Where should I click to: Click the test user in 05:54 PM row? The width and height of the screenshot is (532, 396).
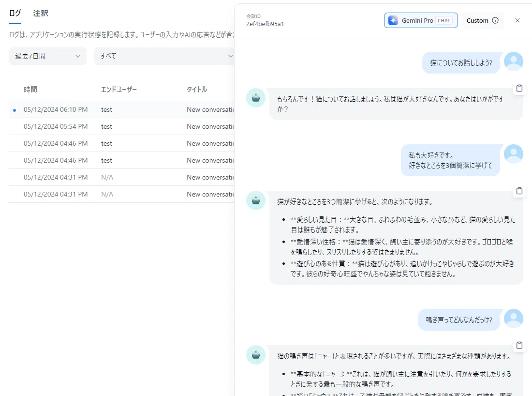pyautogui.click(x=106, y=126)
